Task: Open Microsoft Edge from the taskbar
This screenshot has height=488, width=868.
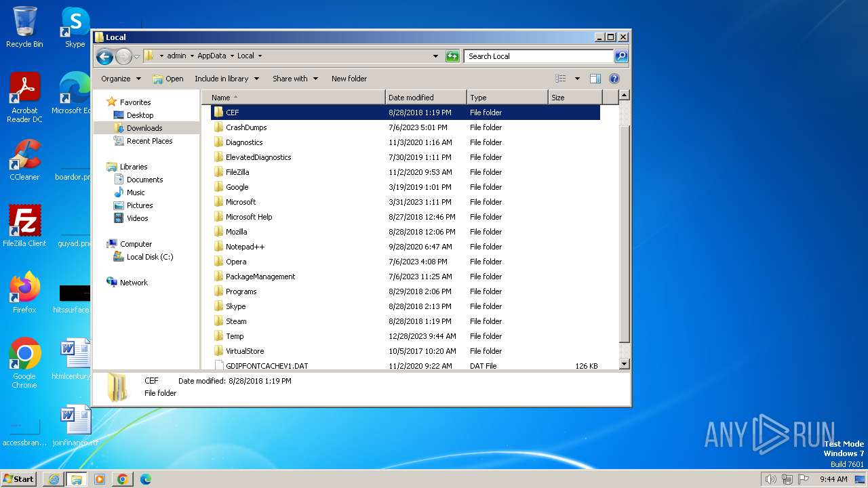Action: point(145,479)
